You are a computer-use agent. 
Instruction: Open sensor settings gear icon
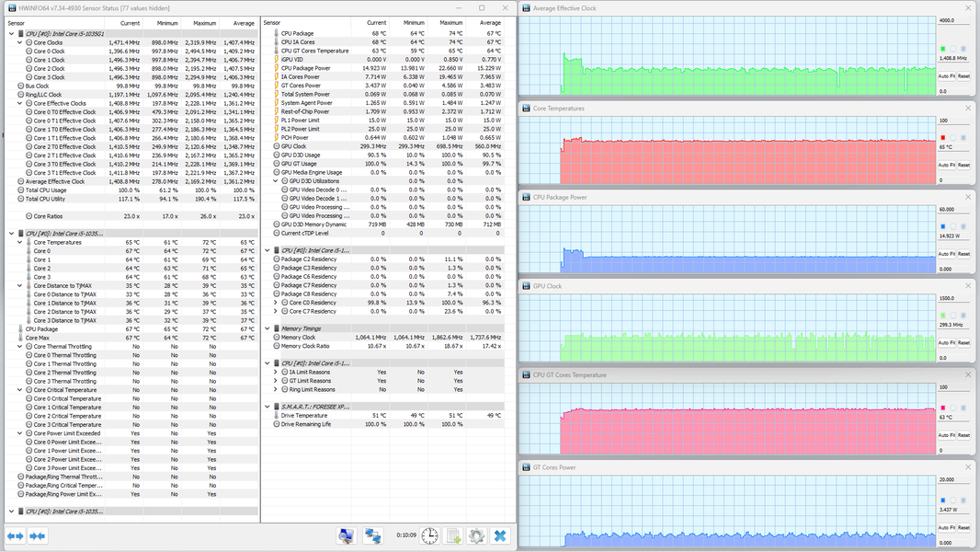476,535
